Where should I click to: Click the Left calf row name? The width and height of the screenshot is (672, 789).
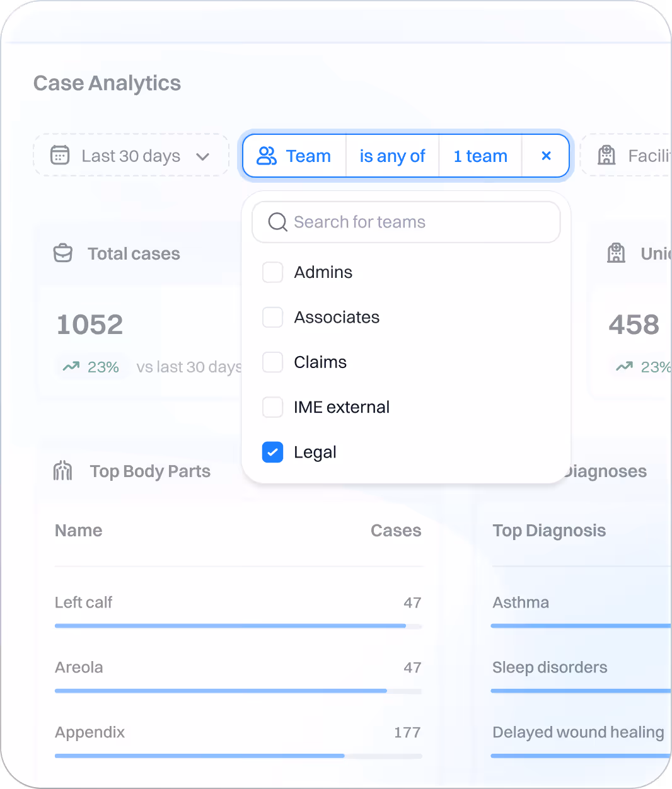[83, 602]
